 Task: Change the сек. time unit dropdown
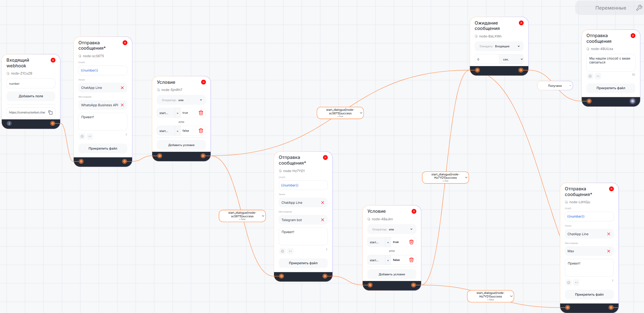[x=512, y=60]
